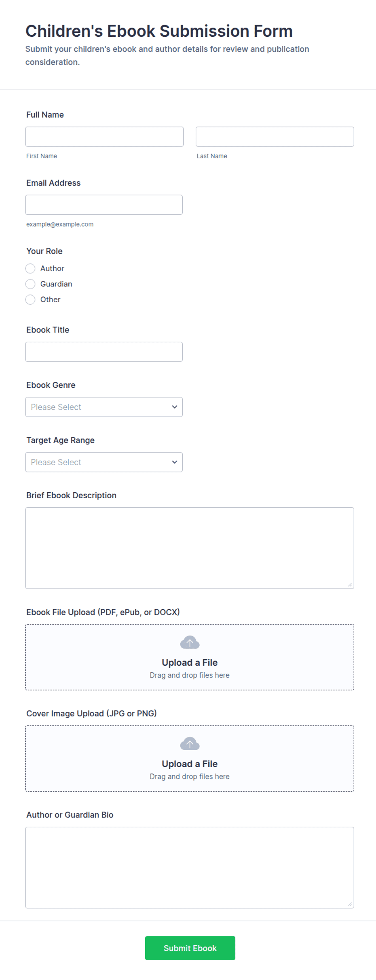Click the chevron arrow in Ebook Genre select

coord(175,407)
